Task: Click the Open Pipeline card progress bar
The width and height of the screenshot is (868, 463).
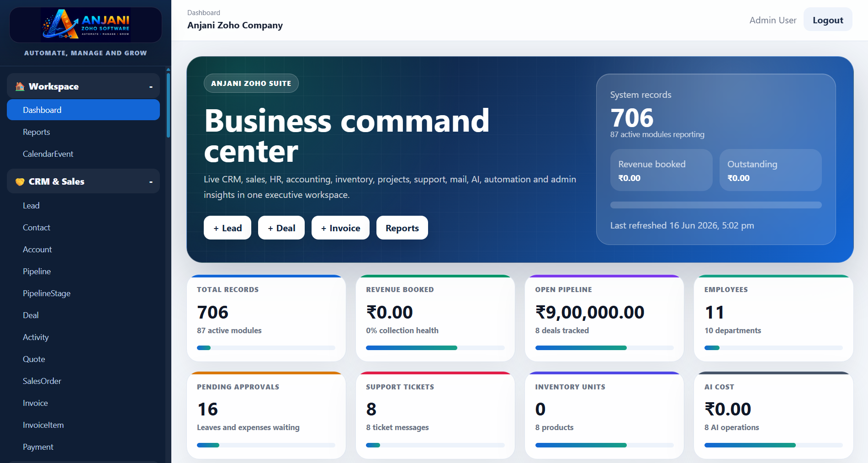Action: 604,348
